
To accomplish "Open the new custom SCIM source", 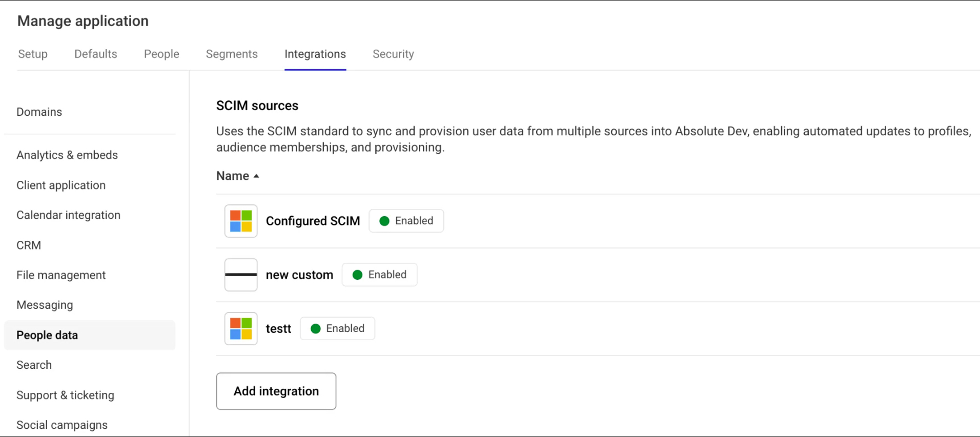I will (299, 275).
